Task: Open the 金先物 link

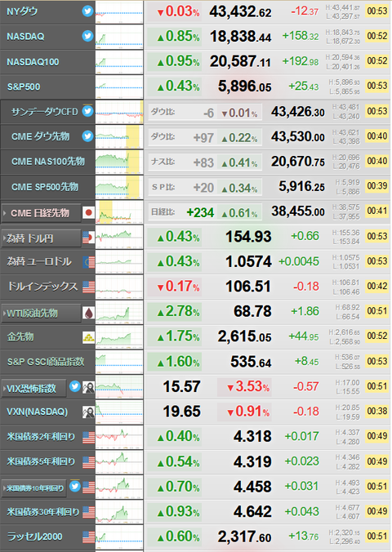Action: [x=20, y=337]
